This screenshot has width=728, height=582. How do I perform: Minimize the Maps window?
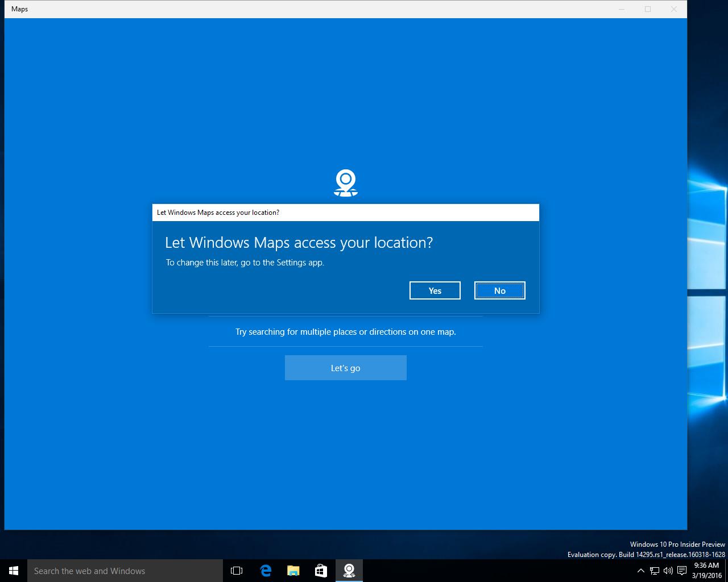coord(622,9)
